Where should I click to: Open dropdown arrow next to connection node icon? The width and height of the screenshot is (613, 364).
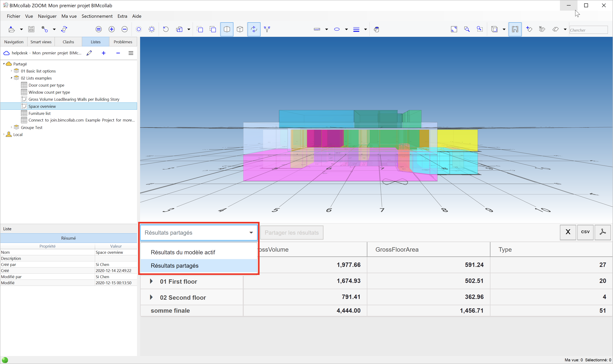54,29
